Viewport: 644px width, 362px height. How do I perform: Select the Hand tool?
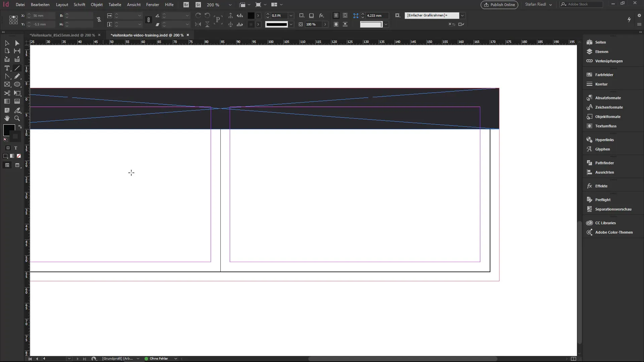7,118
